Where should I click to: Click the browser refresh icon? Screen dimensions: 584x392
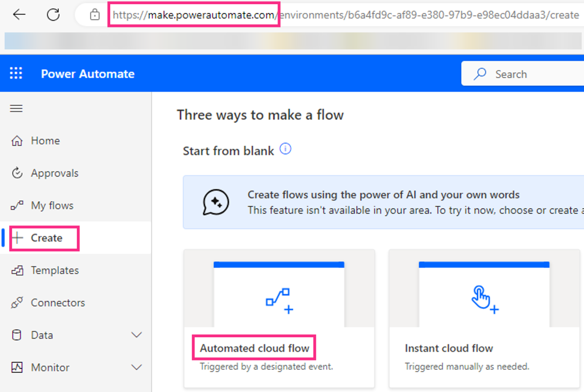point(53,14)
